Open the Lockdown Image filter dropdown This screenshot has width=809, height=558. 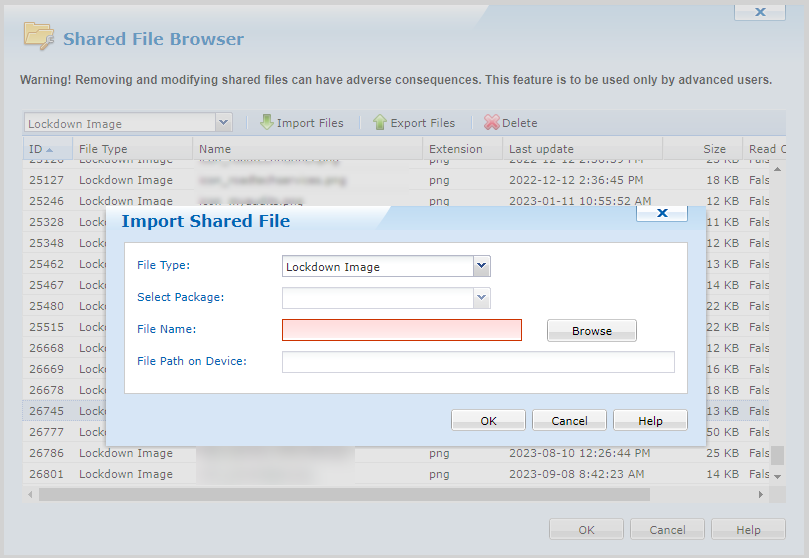tap(223, 122)
